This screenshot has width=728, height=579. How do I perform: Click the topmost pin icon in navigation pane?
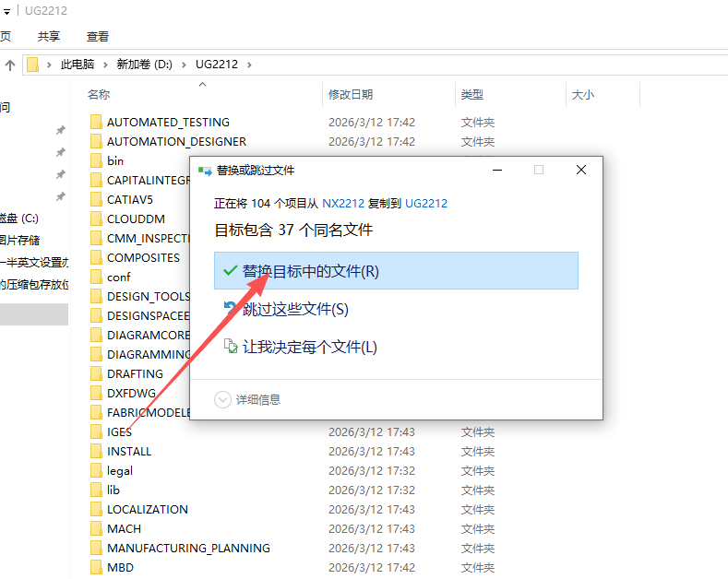[x=60, y=130]
